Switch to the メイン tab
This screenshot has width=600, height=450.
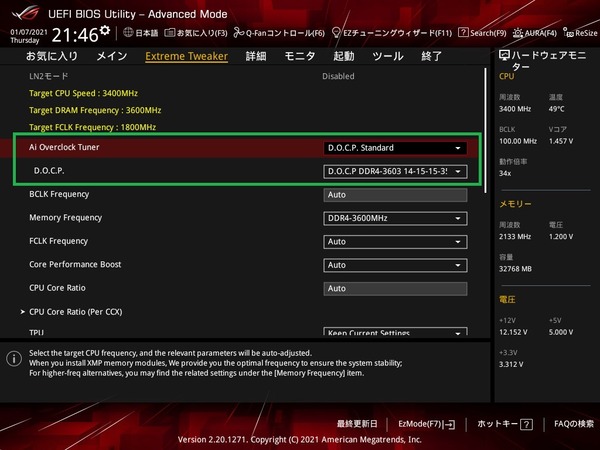point(112,56)
